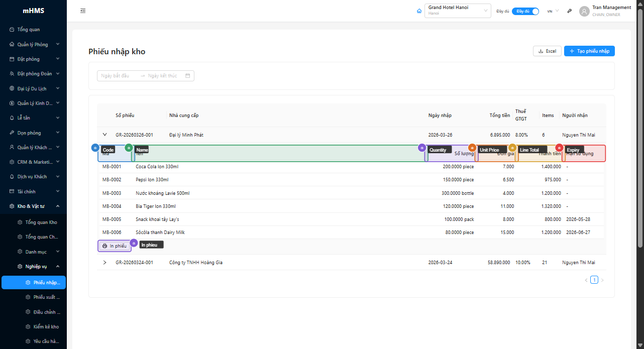
Task: Go to Kiểm kê kho menu item
Action: point(46,327)
